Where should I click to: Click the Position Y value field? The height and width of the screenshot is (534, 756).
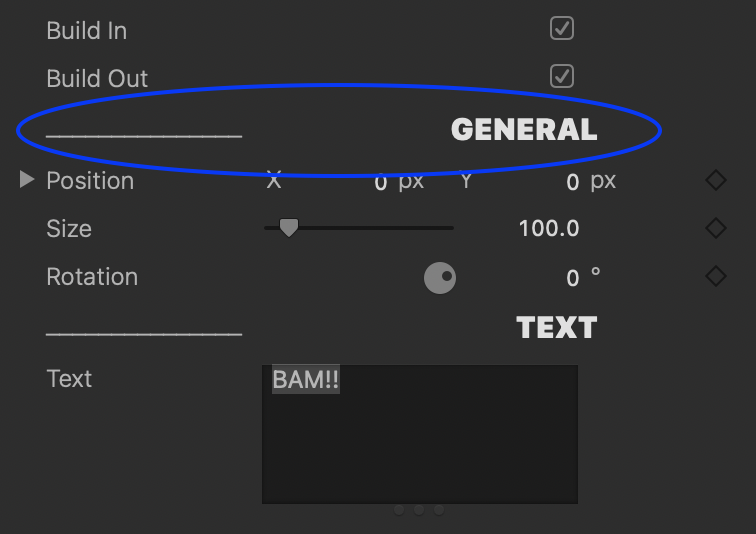click(x=572, y=182)
